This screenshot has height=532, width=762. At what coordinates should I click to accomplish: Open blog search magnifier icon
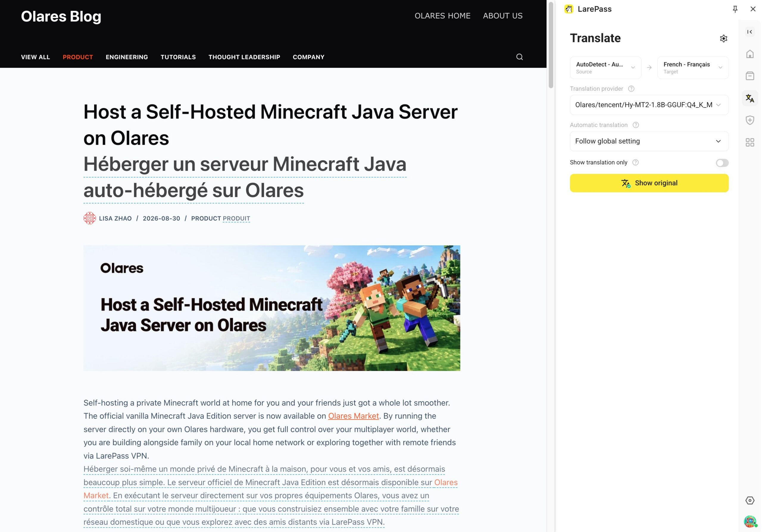[519, 57]
